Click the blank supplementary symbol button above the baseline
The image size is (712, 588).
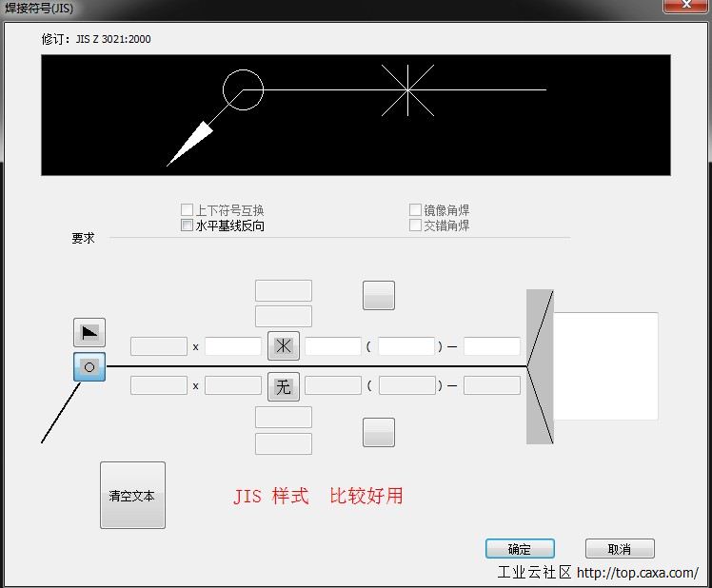coord(379,296)
